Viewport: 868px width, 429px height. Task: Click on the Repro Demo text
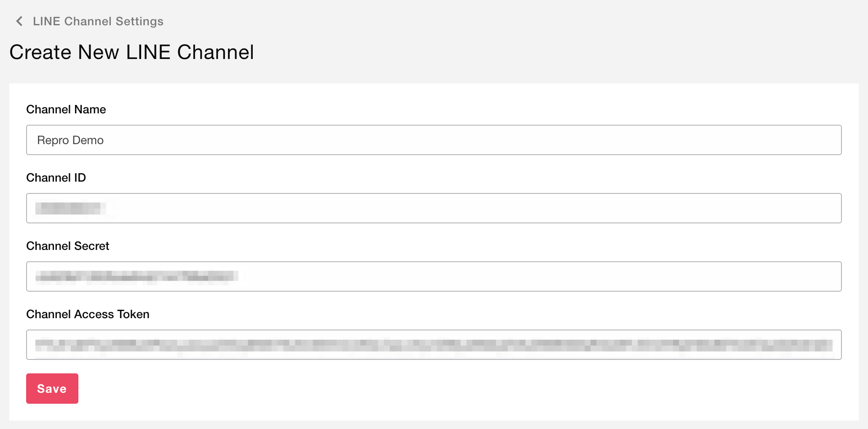70,140
